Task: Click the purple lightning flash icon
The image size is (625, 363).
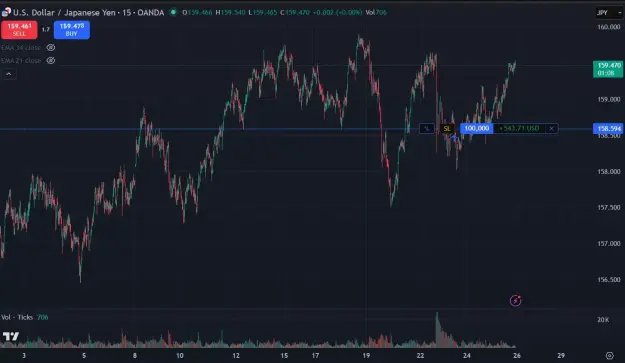Action: tap(515, 300)
